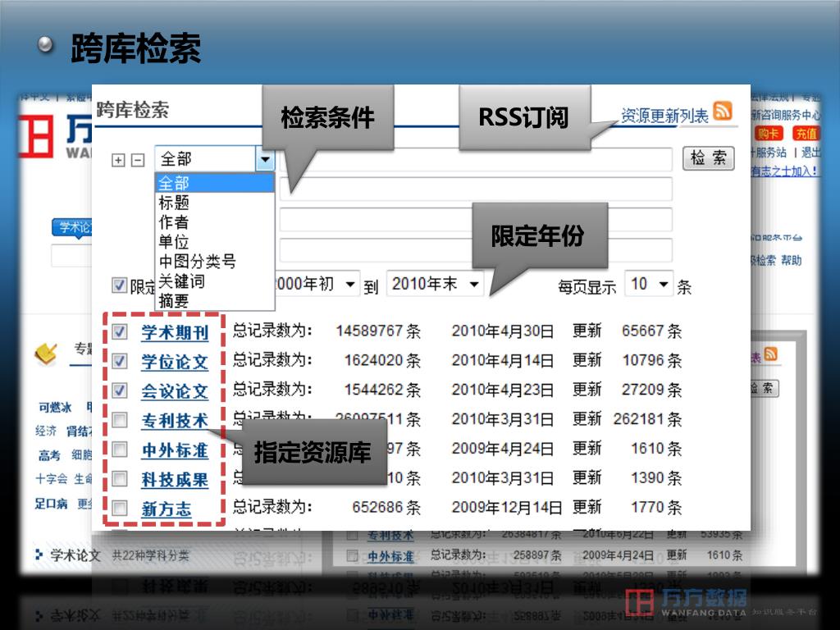Click the 262181 条 update count
Viewport: 840px width, 630px height.
click(648, 419)
